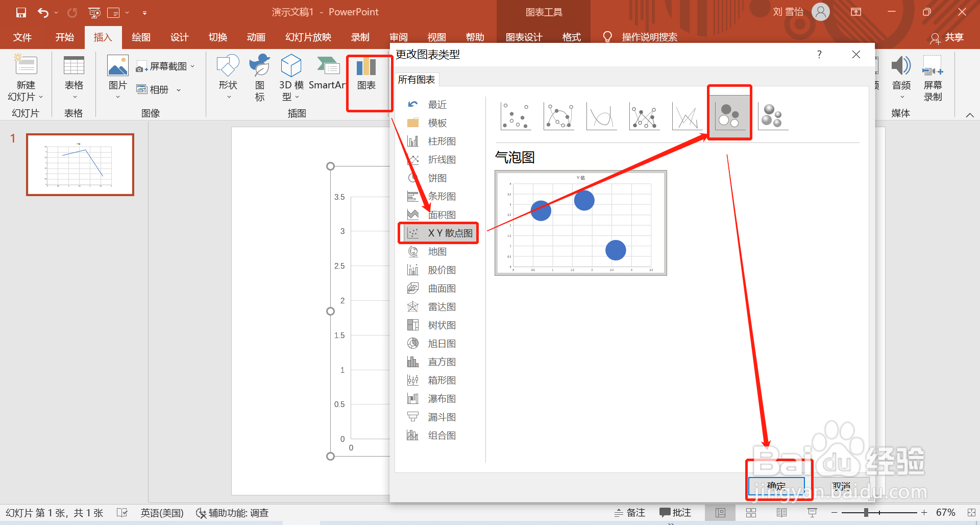Expand the New Slide dropdown arrow
Image resolution: width=980 pixels, height=525 pixels.
coord(41,97)
